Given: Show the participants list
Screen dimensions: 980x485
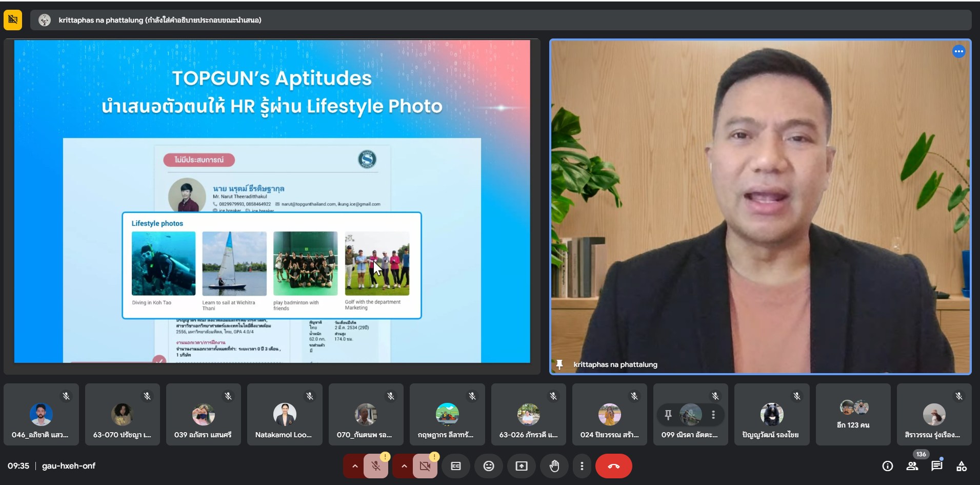Looking at the screenshot, I should (x=912, y=466).
